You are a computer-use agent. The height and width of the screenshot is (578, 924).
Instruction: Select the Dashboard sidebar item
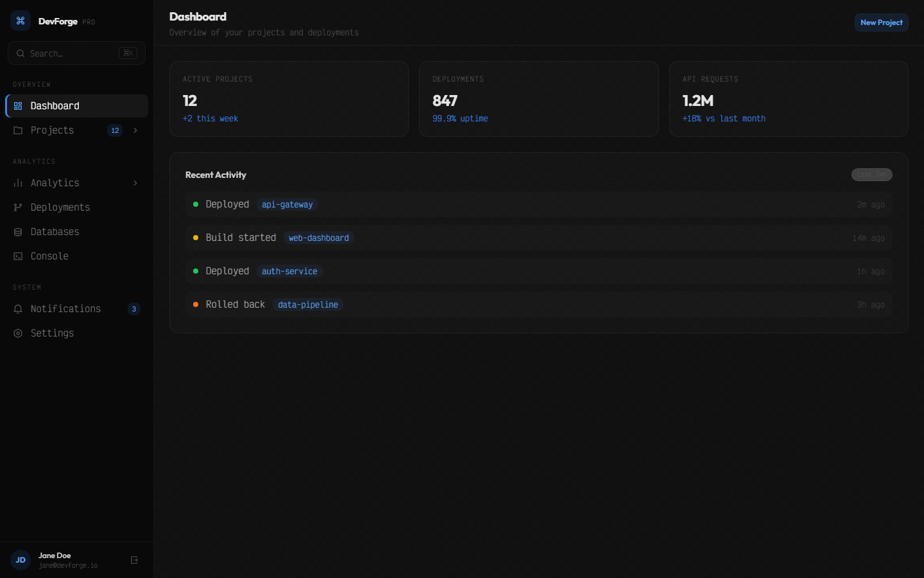point(77,106)
